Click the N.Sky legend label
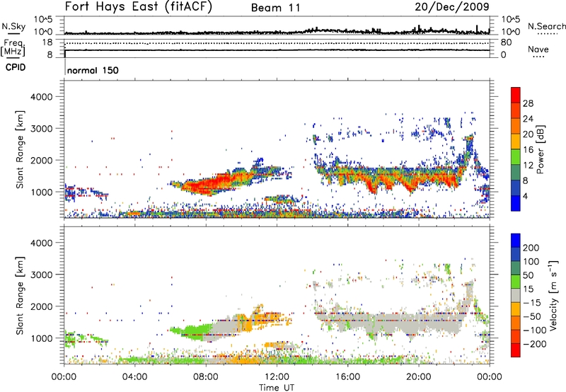The width and height of the screenshot is (566, 392). [x=13, y=26]
